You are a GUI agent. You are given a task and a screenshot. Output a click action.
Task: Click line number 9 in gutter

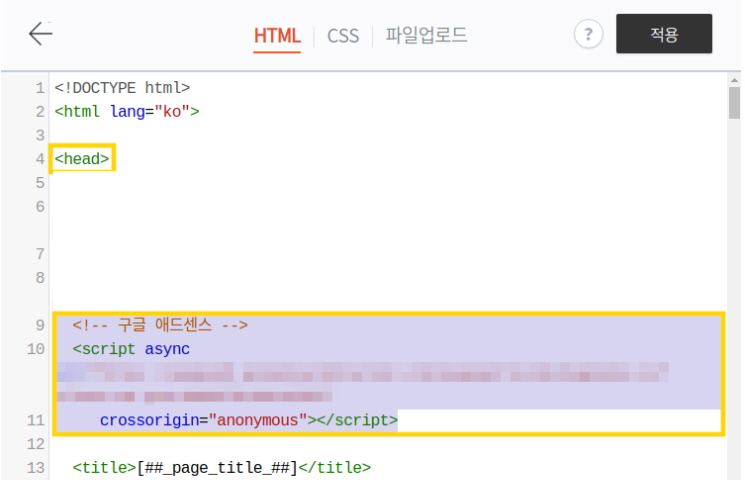[40, 326]
